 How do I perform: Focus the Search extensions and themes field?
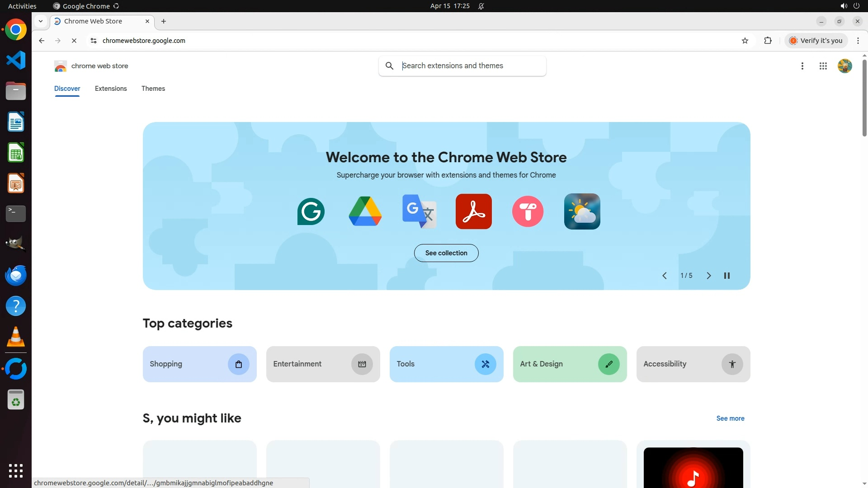pos(470,66)
